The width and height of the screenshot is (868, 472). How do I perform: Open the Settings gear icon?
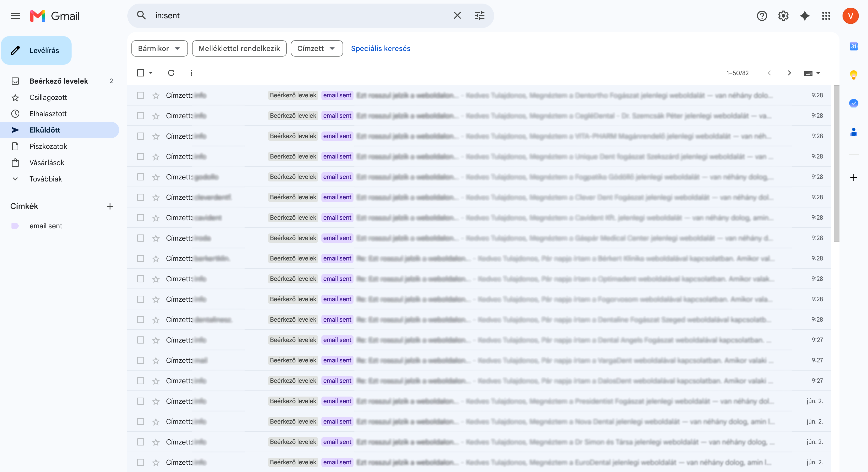[783, 16]
